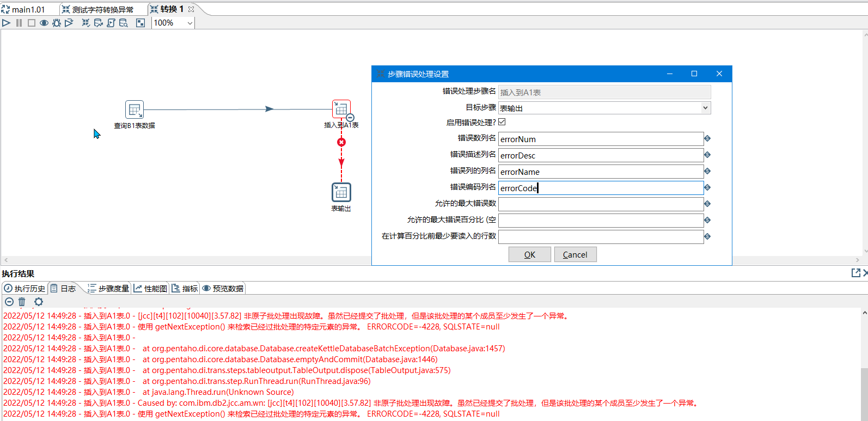868x421 pixels.
Task: Insert variable for 错误描述列名 diamond icon
Action: click(707, 155)
